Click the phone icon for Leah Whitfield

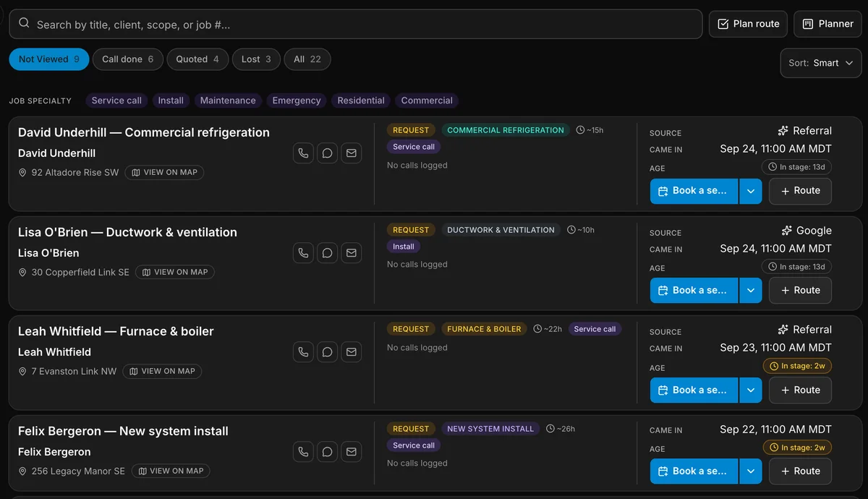[x=303, y=352]
